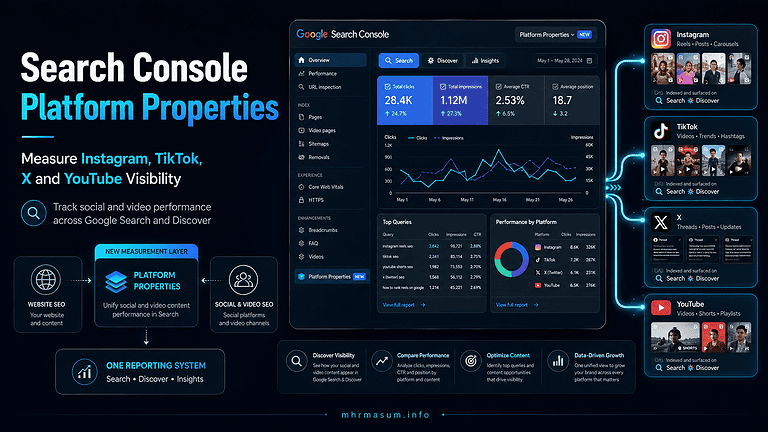This screenshot has width=768, height=432.
Task: Click the lock icon beside HTTPS
Action: click(301, 200)
